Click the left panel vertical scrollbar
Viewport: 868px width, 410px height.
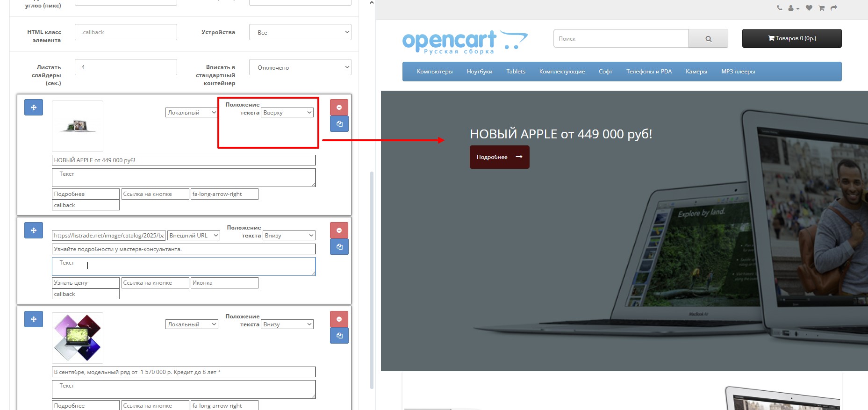372,280
